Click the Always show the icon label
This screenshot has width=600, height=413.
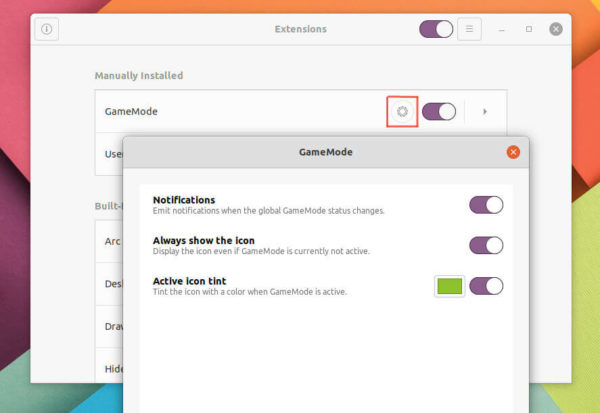[204, 240]
